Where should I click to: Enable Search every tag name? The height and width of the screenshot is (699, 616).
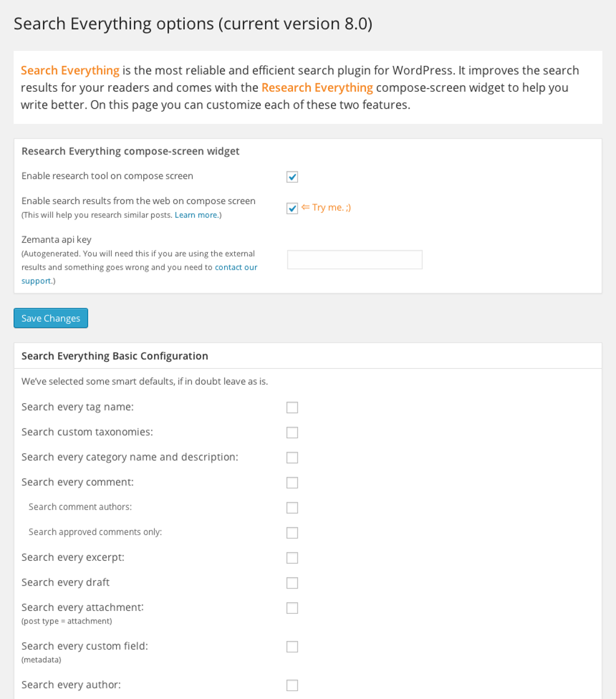point(292,408)
